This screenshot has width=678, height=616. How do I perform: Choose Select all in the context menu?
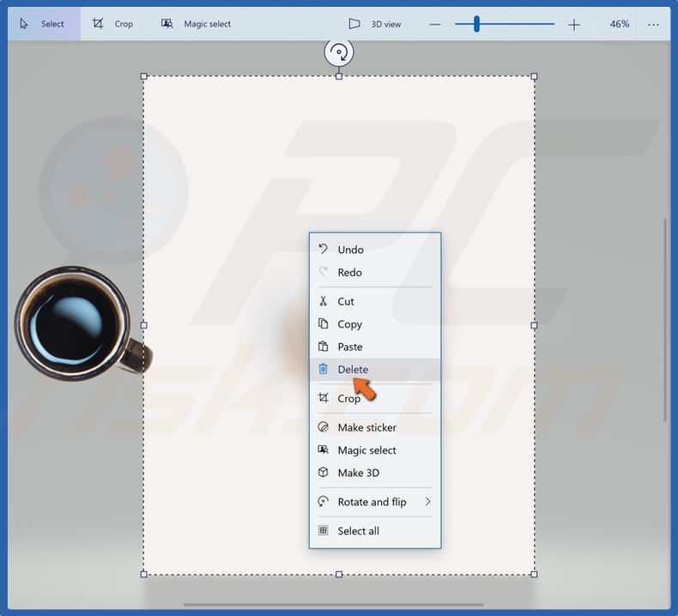pyautogui.click(x=375, y=530)
